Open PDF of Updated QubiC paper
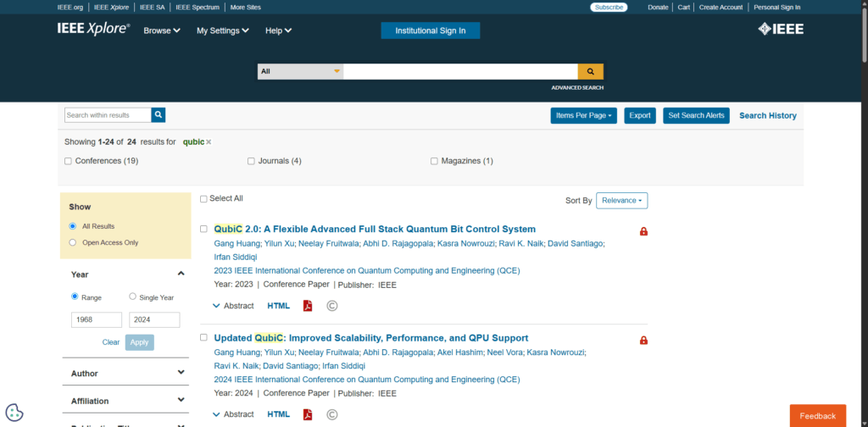 coord(308,414)
